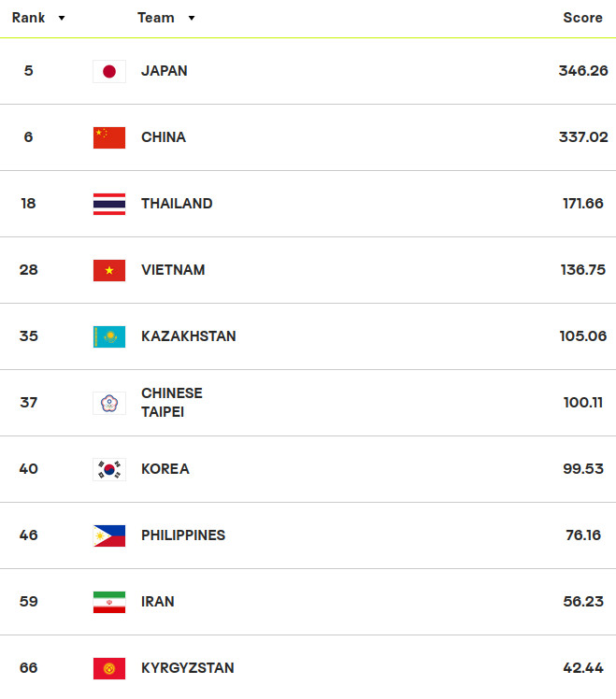
Task: Select the KYRGYZSTAN team name
Action: pyautogui.click(x=188, y=668)
